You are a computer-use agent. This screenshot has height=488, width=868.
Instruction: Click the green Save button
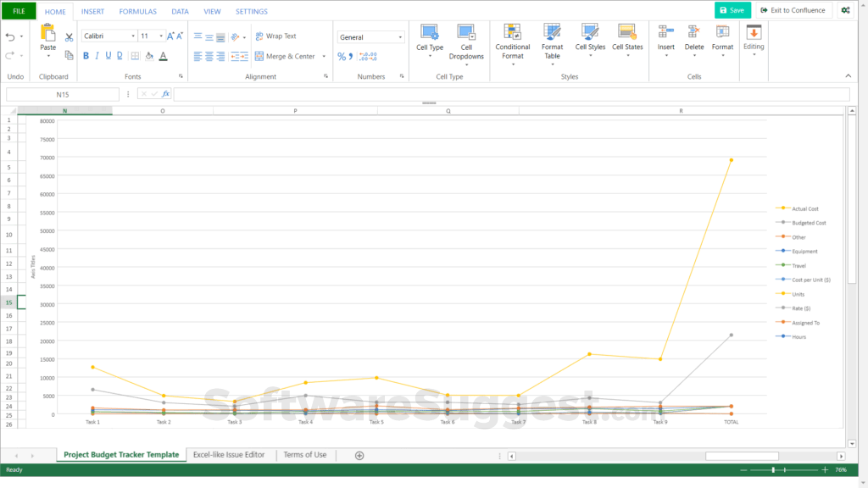[731, 10]
